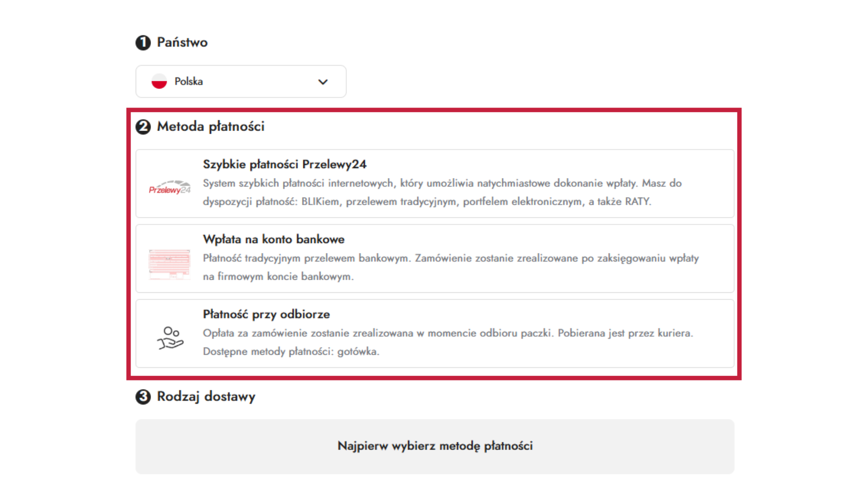Image resolution: width=868 pixels, height=488 pixels.
Task: Click the courier cash payment description
Action: [448, 342]
